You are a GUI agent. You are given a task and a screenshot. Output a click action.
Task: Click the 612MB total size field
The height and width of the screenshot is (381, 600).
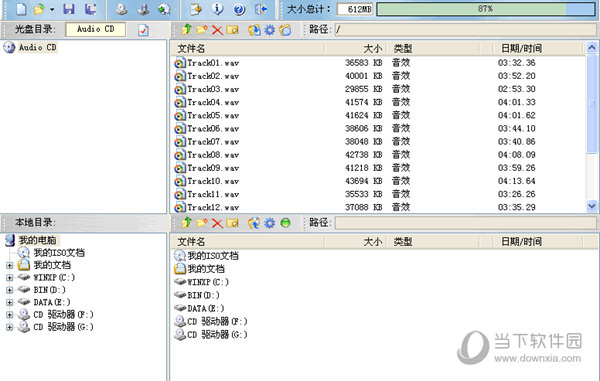(x=355, y=9)
